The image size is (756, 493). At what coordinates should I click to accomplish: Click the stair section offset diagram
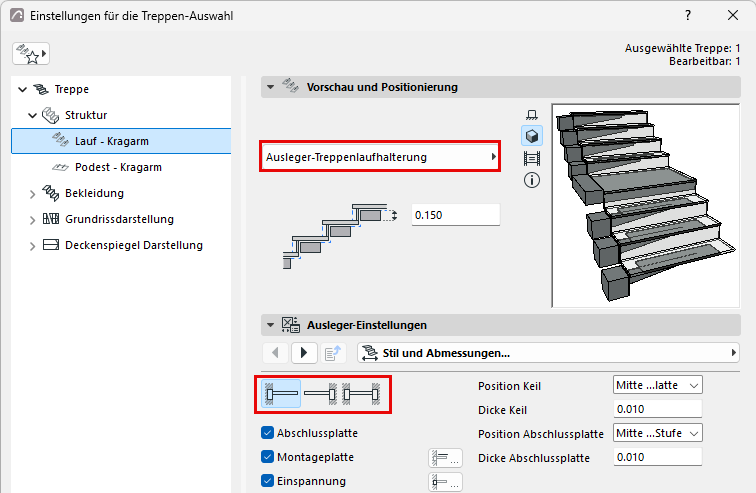point(339,236)
